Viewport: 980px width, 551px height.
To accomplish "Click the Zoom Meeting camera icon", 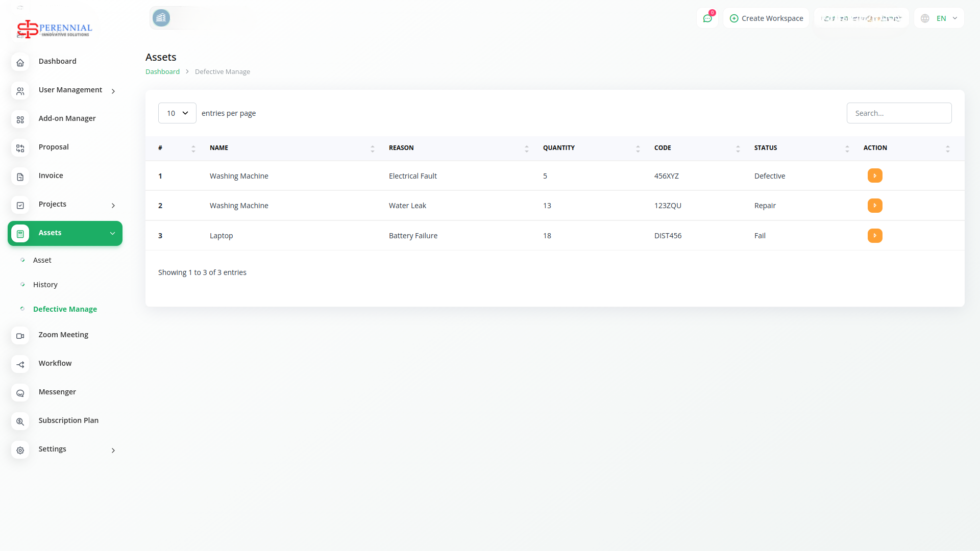I will coord(20,336).
